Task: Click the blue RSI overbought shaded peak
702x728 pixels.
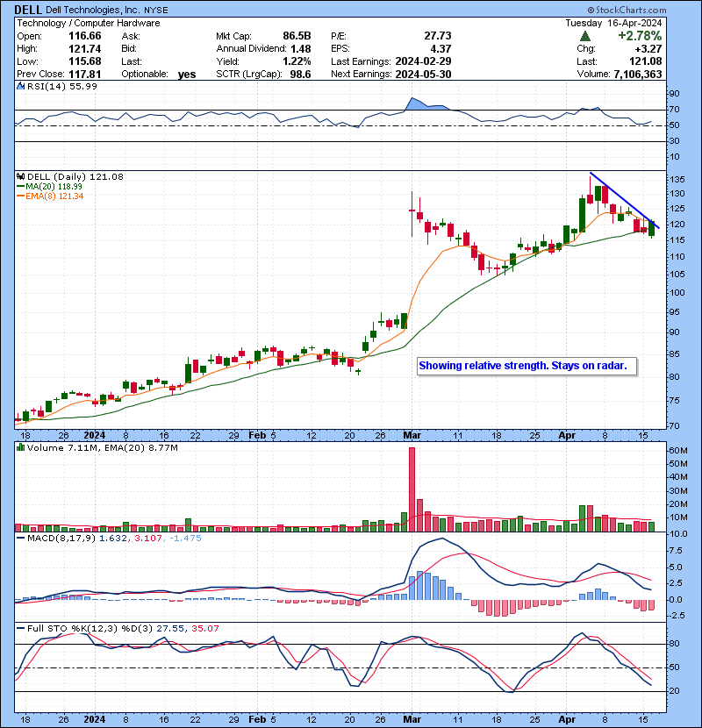Action: pos(425,105)
